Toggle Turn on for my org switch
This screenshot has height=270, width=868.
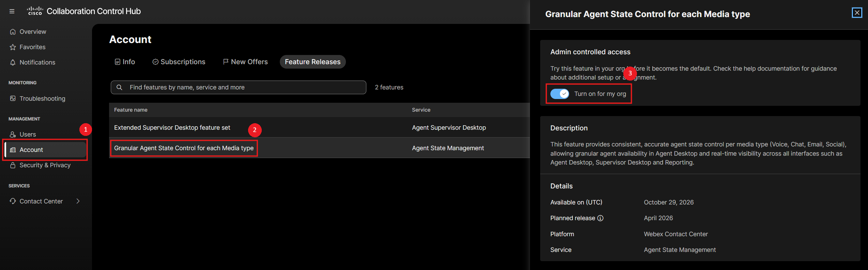(x=560, y=94)
